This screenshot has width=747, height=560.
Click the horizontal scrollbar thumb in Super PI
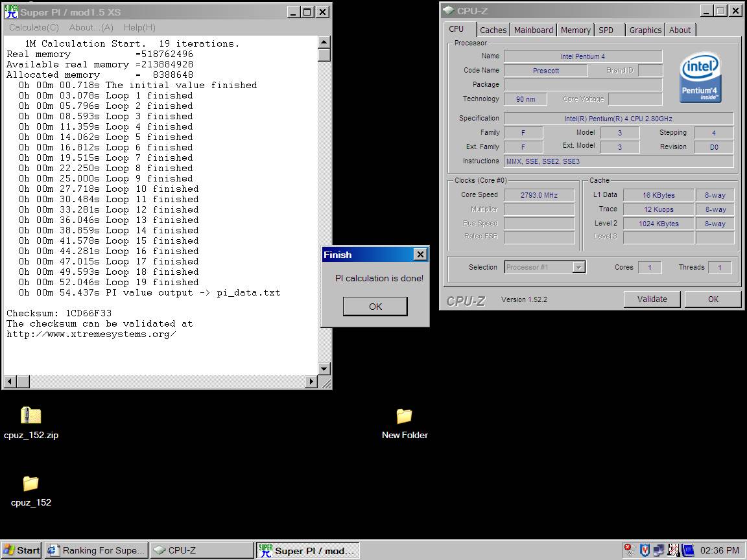(x=23, y=381)
